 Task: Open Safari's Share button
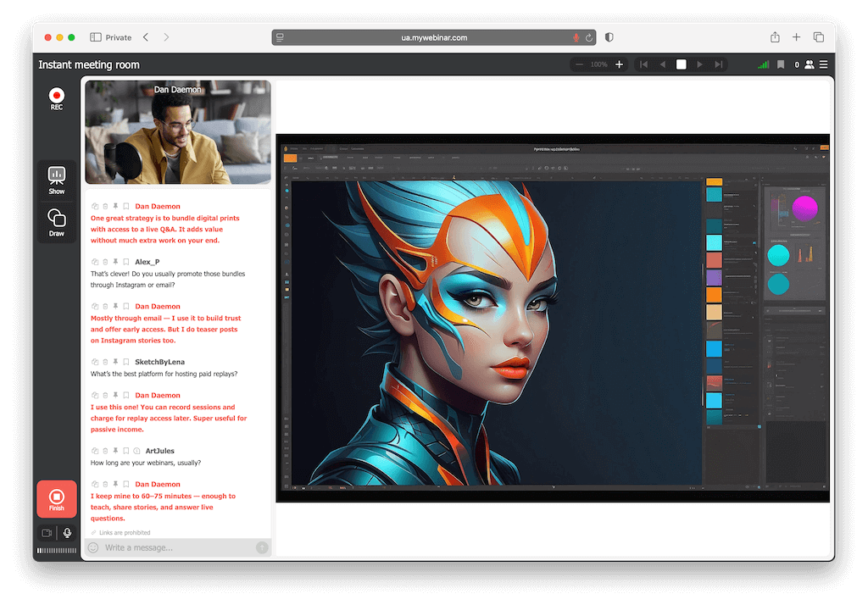775,37
